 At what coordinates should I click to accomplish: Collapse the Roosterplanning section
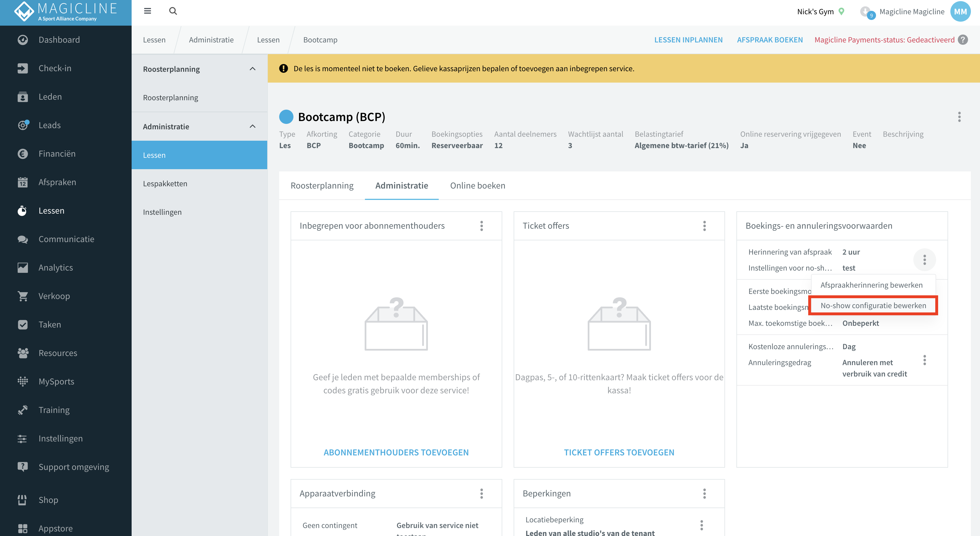click(x=253, y=69)
